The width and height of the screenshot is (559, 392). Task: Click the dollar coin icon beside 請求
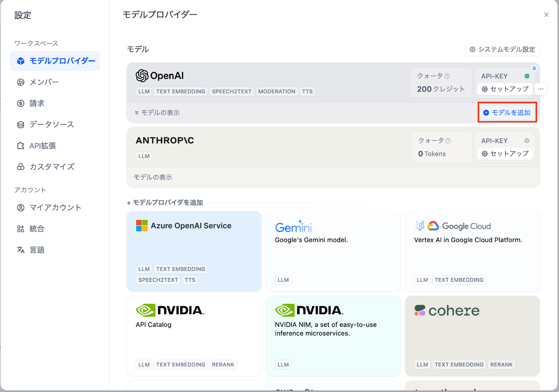[x=21, y=103]
